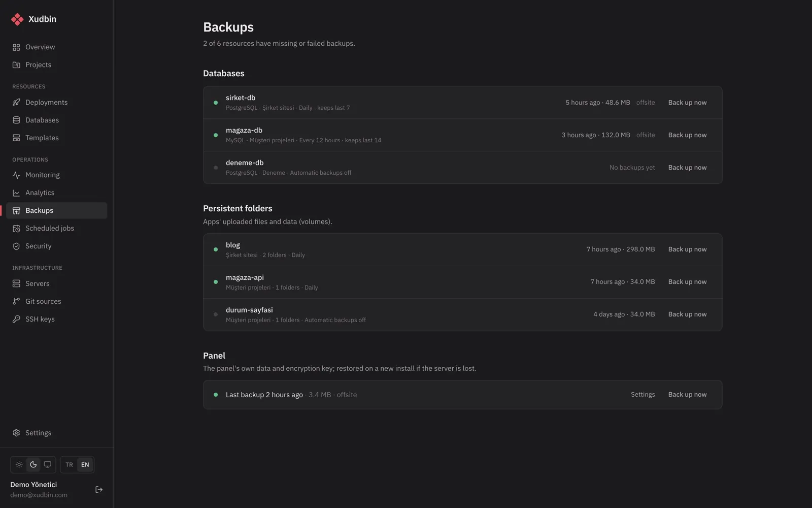Choose system theme monitor icon
The width and height of the screenshot is (812, 508).
(47, 465)
